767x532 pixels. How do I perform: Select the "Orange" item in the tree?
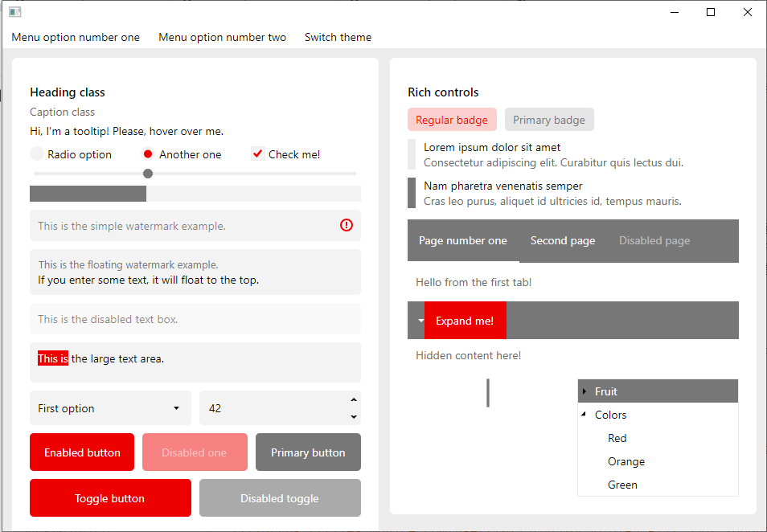(626, 461)
